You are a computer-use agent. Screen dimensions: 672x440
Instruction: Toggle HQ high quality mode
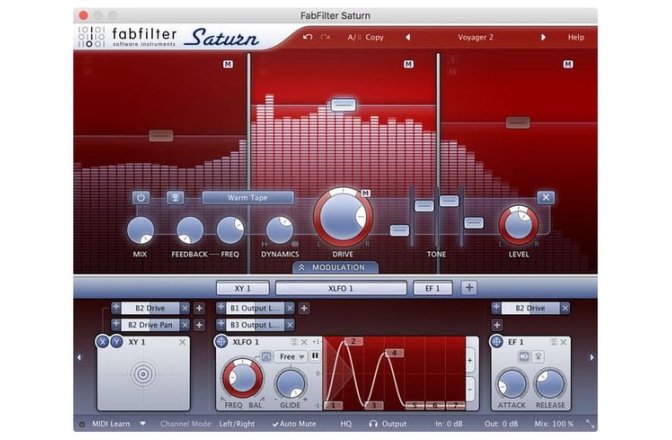[346, 424]
